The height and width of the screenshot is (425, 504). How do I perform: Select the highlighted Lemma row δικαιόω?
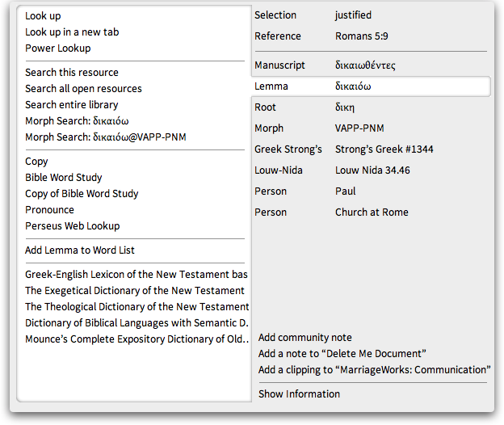pyautogui.click(x=371, y=86)
